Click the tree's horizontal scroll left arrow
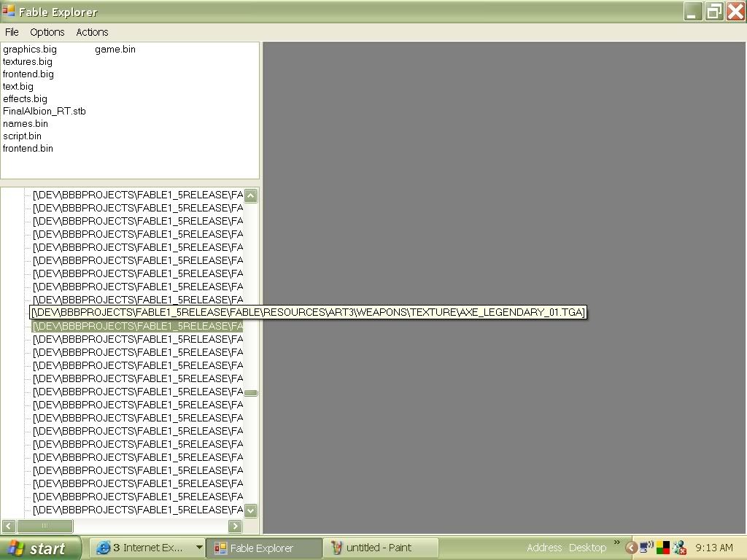The height and width of the screenshot is (560, 747). coord(9,526)
